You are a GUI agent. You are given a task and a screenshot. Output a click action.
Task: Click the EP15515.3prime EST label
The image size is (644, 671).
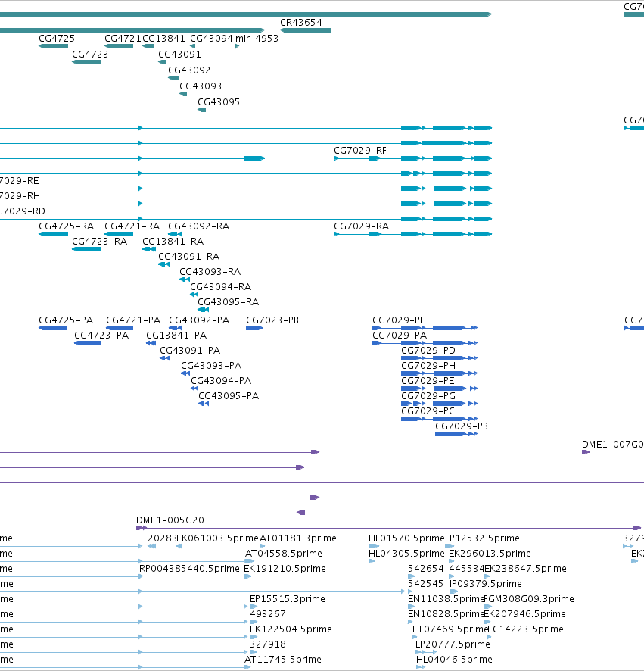pos(288,599)
